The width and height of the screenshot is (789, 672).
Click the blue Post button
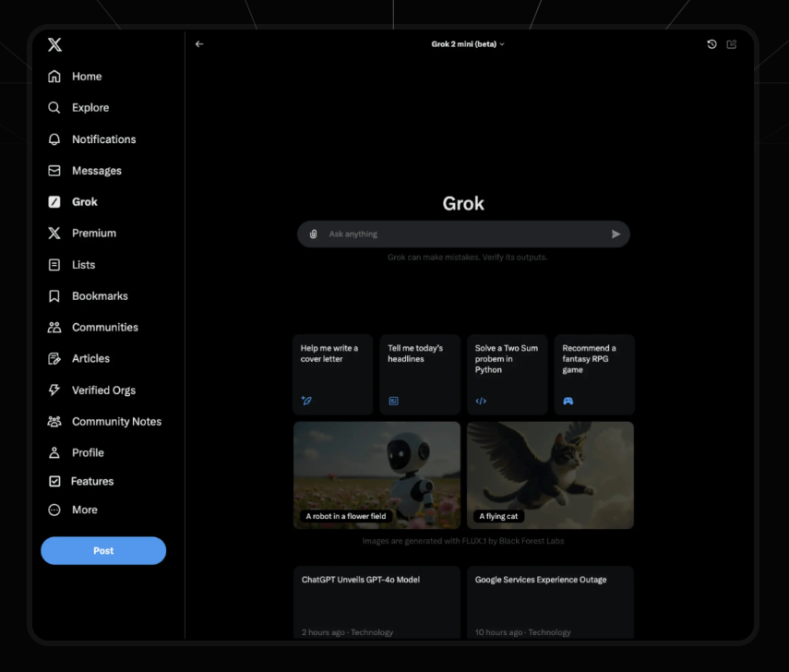pyautogui.click(x=103, y=551)
